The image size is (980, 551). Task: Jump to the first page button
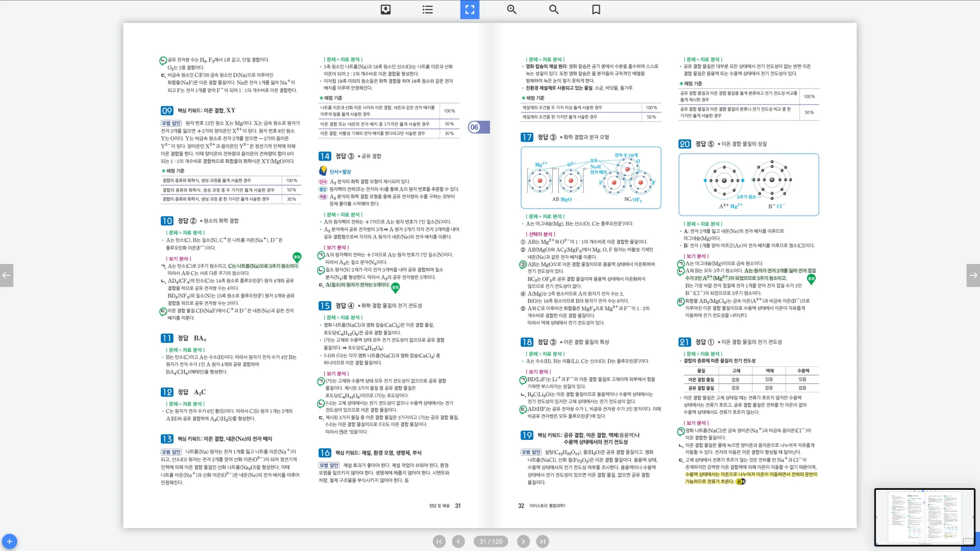(439, 541)
